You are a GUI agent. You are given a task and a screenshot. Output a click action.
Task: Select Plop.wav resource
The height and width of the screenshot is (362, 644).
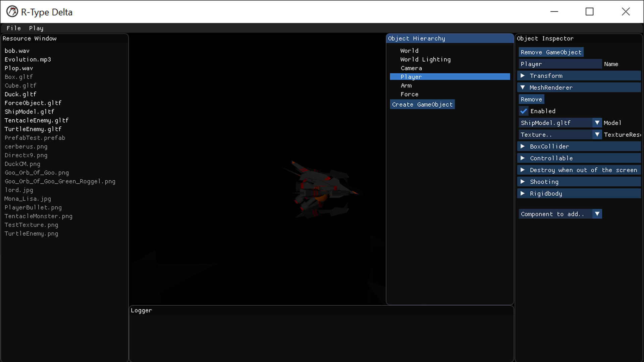point(19,68)
